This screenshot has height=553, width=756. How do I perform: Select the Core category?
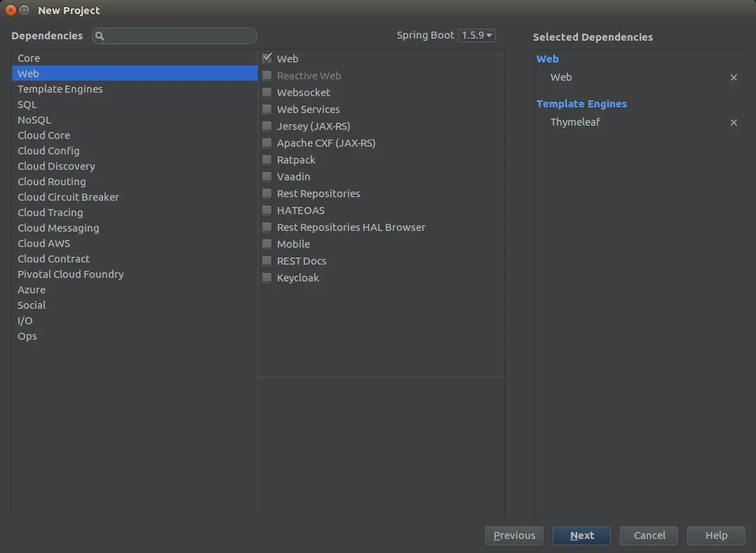(135, 58)
